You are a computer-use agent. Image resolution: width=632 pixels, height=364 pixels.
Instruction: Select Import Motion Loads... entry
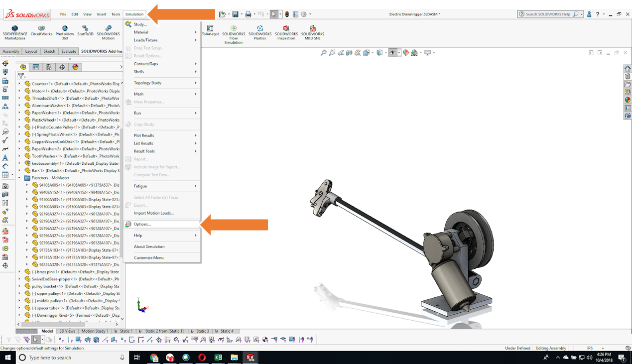point(162,213)
